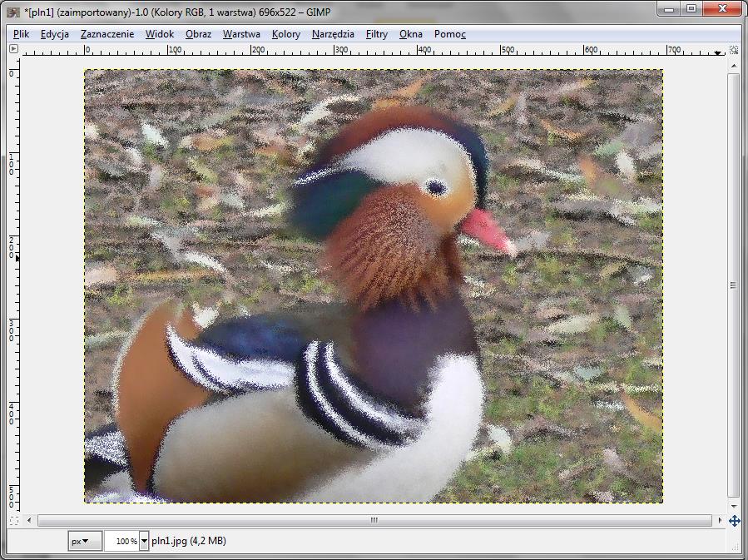748x560 pixels.
Task: Click the vertical ruler beside the canvas
Action: click(14, 285)
